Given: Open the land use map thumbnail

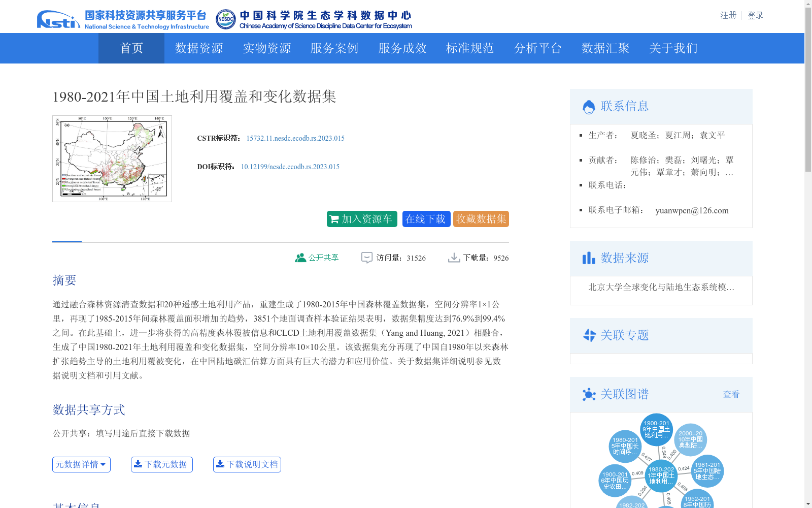Looking at the screenshot, I should (112, 158).
